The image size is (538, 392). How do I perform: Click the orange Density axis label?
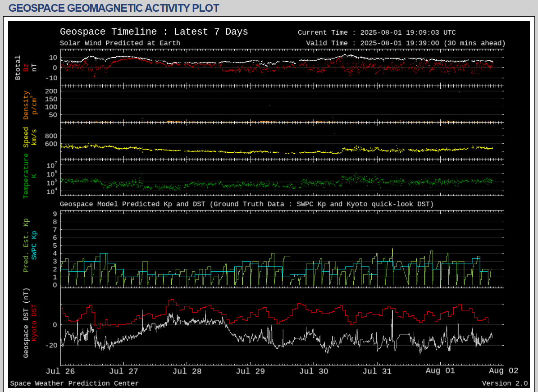coord(26,105)
